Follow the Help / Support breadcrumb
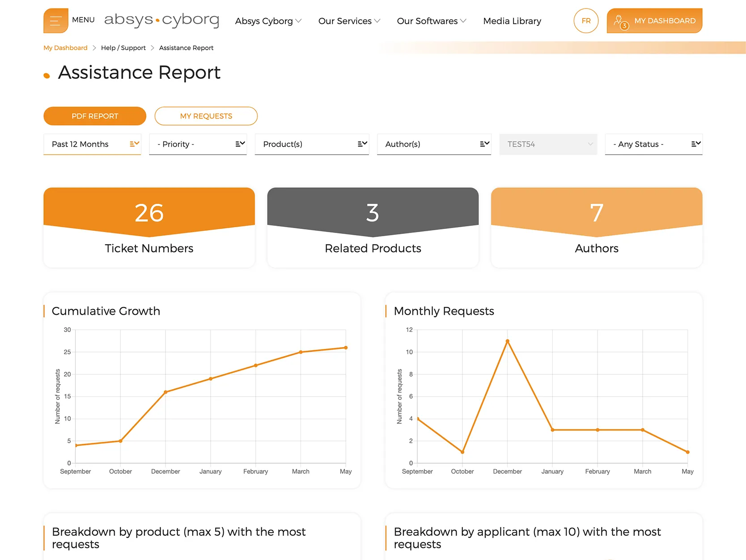Viewport: 746px width, 560px height. click(123, 48)
